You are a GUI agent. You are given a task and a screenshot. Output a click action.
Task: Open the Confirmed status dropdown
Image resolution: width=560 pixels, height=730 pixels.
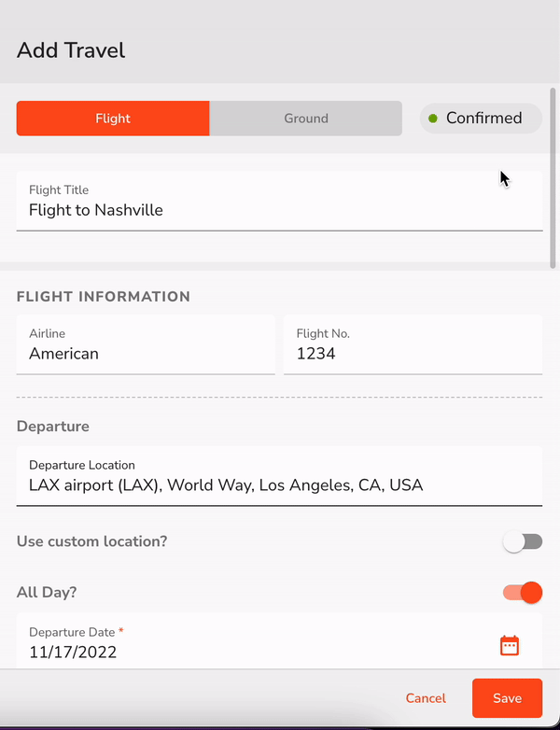click(x=481, y=119)
